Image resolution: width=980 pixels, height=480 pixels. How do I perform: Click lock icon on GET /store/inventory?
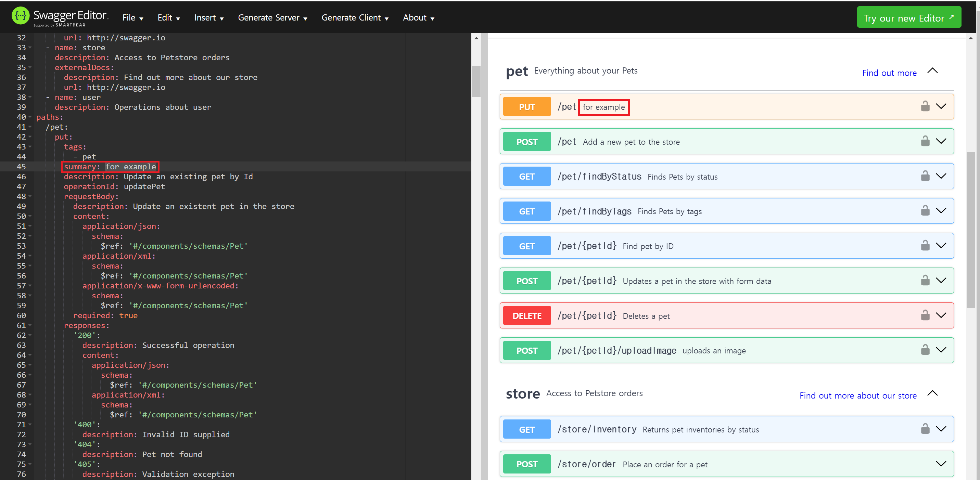925,429
